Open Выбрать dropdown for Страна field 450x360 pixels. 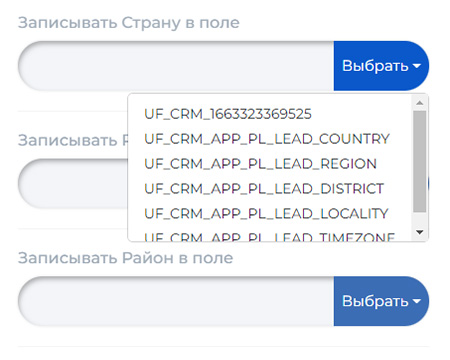coord(381,66)
